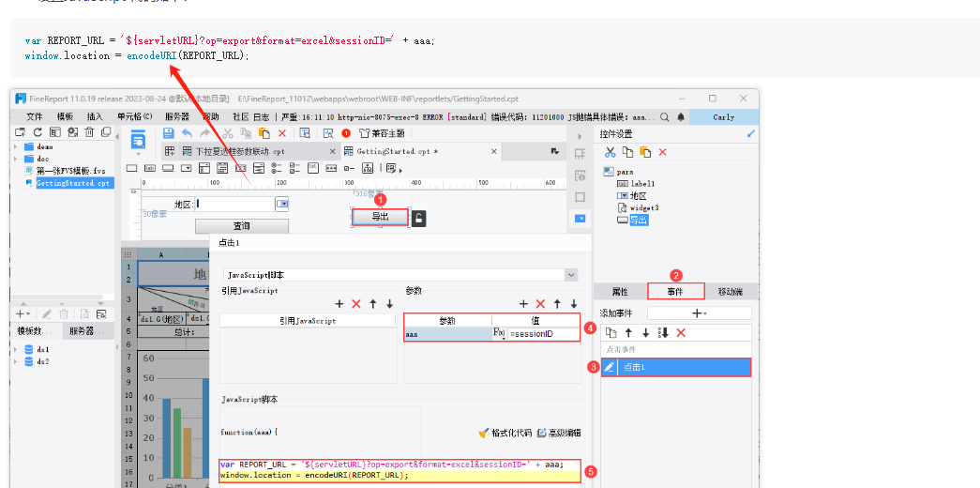This screenshot has width=980, height=488.
Task: Select the 点击1 event row
Action: (x=675, y=367)
